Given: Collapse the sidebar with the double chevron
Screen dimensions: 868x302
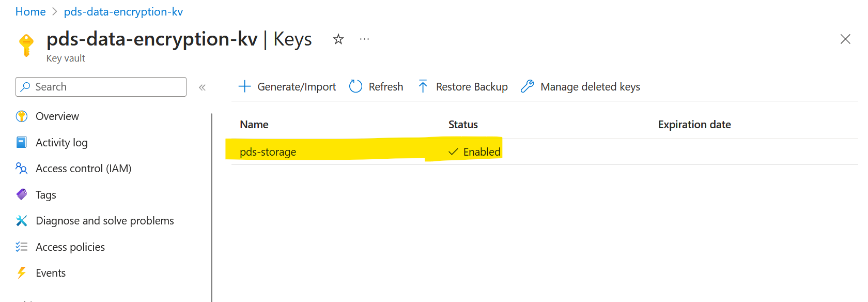Looking at the screenshot, I should click(202, 87).
